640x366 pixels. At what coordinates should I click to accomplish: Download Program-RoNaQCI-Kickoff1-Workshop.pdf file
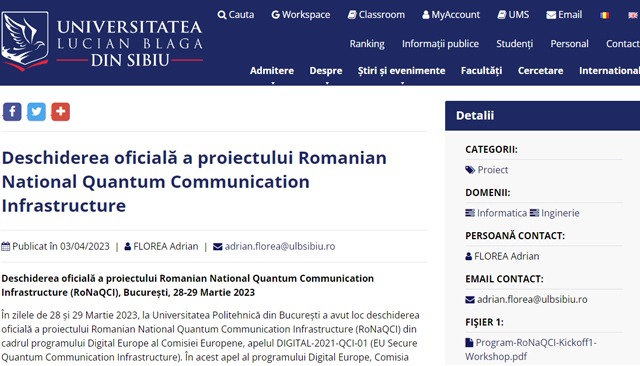(x=531, y=349)
